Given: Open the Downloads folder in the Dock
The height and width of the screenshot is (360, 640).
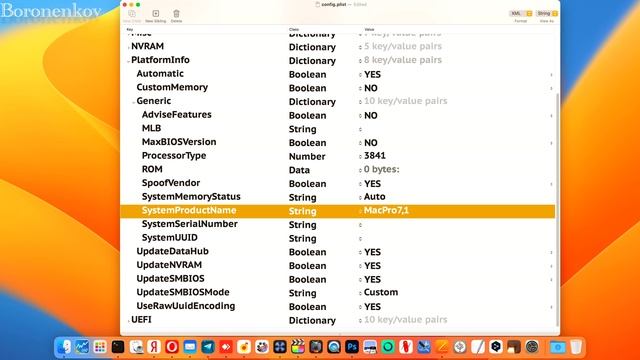Looking at the screenshot, I should [x=558, y=347].
